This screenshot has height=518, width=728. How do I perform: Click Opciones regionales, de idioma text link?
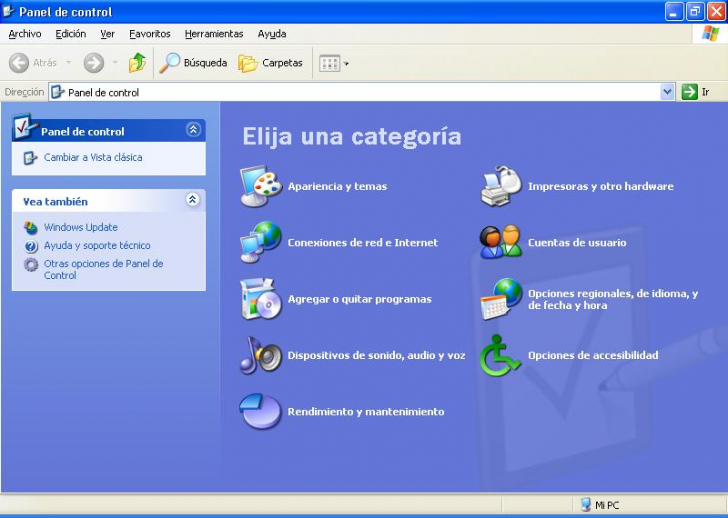tap(613, 299)
